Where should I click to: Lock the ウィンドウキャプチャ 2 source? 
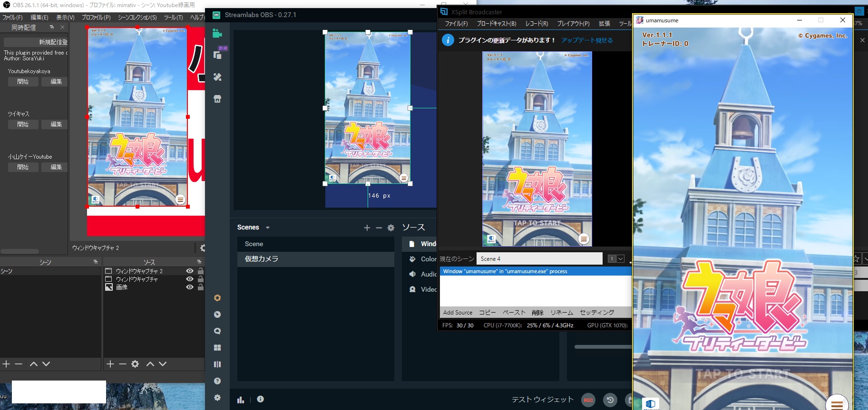(201, 271)
